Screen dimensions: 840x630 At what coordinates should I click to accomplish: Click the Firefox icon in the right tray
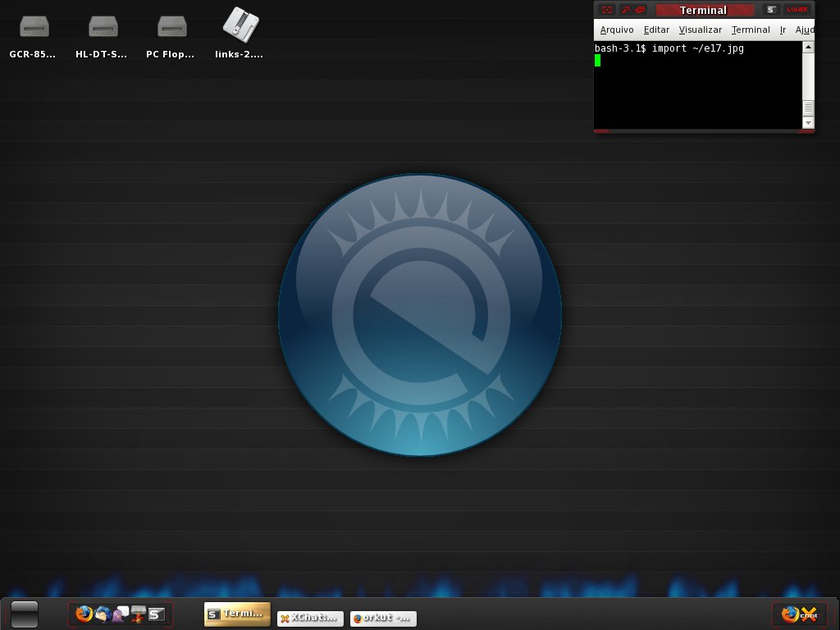(790, 614)
